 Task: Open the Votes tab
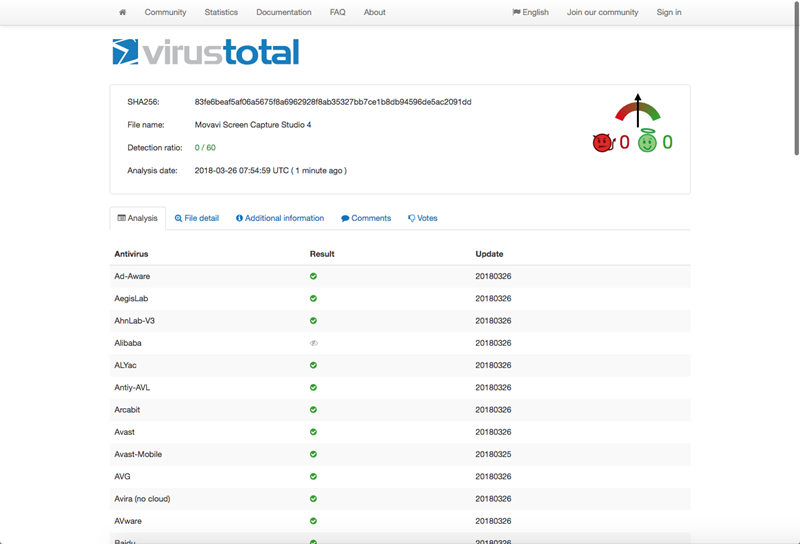point(423,218)
